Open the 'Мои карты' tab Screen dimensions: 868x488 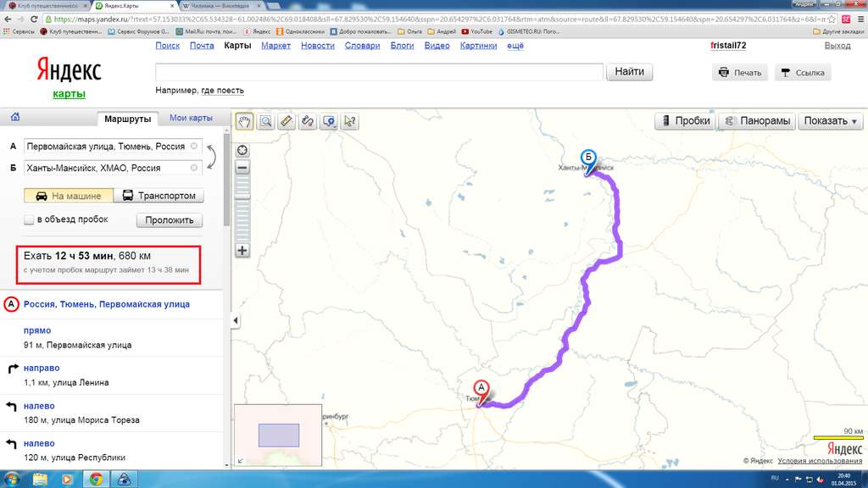coord(191,119)
